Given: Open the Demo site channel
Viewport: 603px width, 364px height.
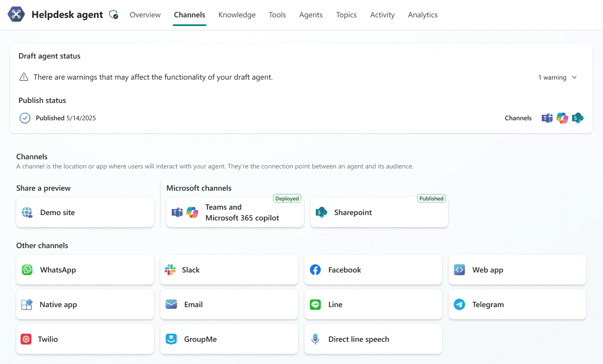Looking at the screenshot, I should [x=85, y=212].
